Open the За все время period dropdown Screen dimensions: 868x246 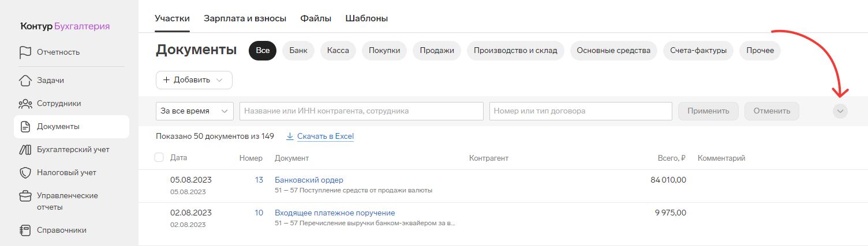coord(194,111)
